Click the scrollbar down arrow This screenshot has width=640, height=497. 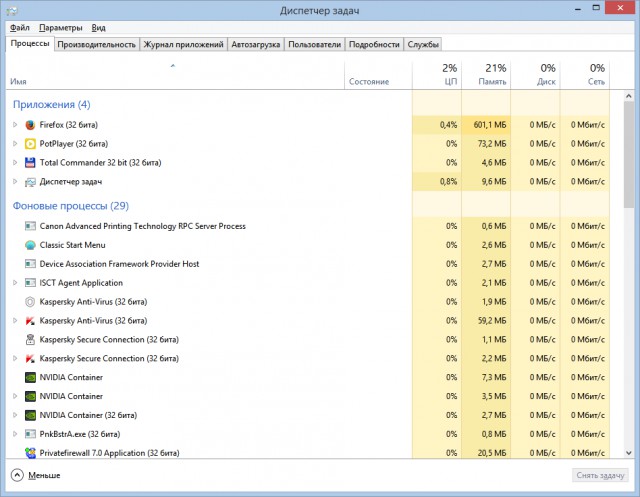tap(629, 453)
